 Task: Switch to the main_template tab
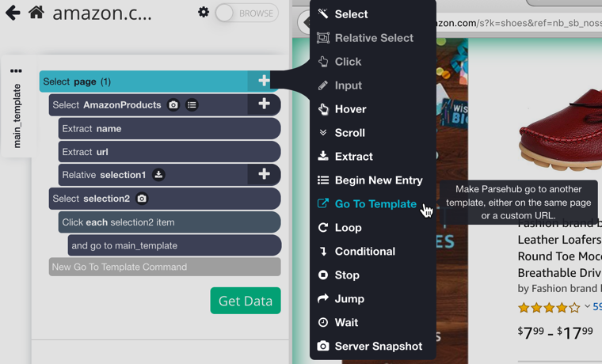click(x=17, y=116)
